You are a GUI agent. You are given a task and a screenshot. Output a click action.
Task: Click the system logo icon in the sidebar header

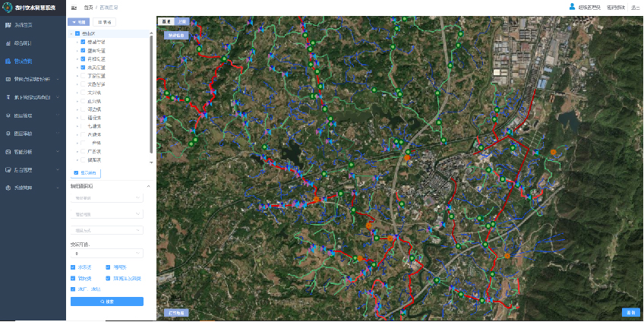point(8,8)
